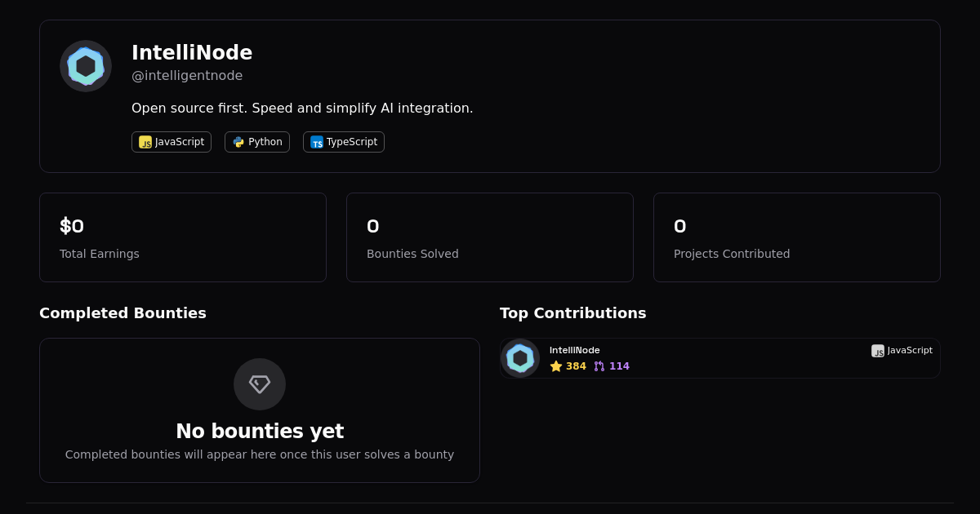The height and width of the screenshot is (514, 980).
Task: Select the IntelliNode profile name heading
Action: click(192, 53)
